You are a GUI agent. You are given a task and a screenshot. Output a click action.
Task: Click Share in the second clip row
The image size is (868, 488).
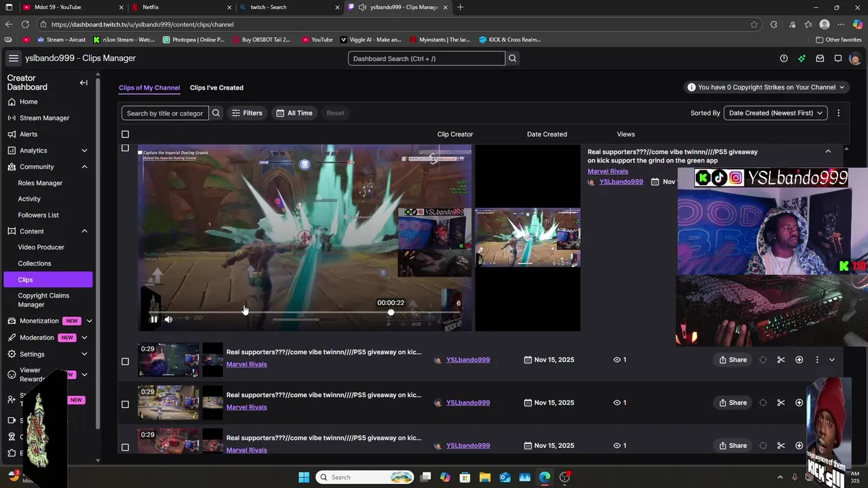point(733,403)
